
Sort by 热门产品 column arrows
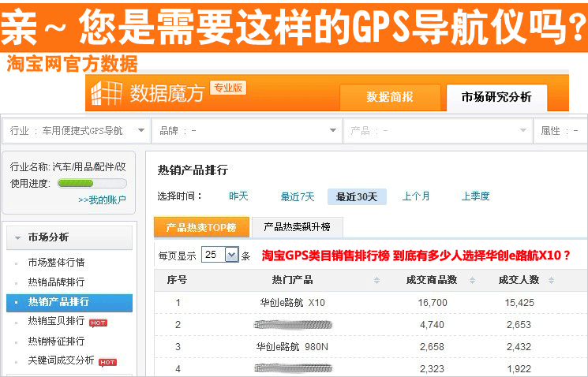[377, 280]
